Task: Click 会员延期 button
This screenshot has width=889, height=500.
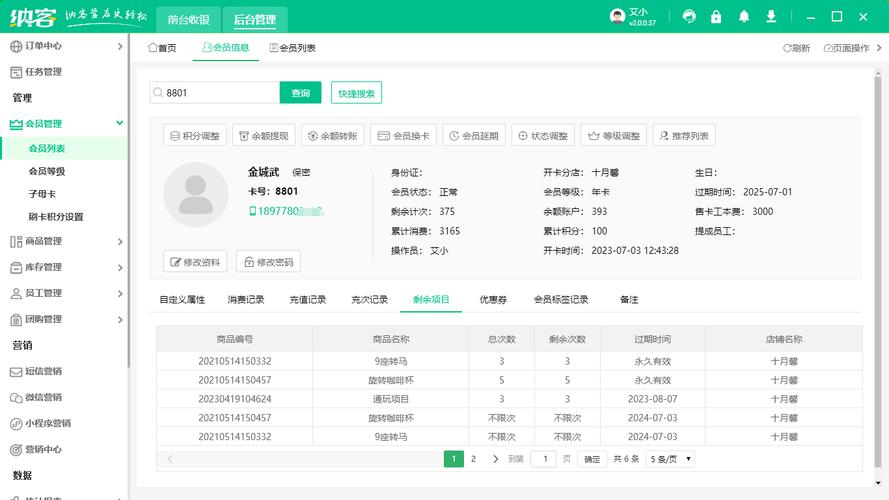Action: [474, 136]
